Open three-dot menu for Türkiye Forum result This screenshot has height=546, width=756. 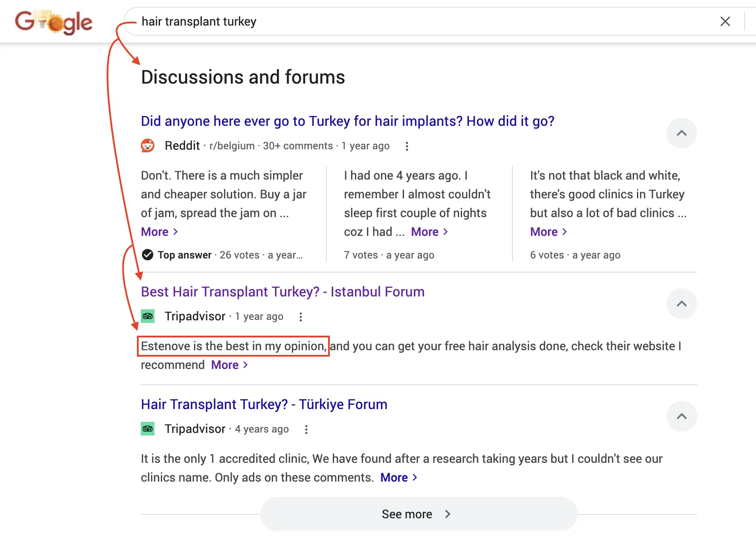(306, 430)
